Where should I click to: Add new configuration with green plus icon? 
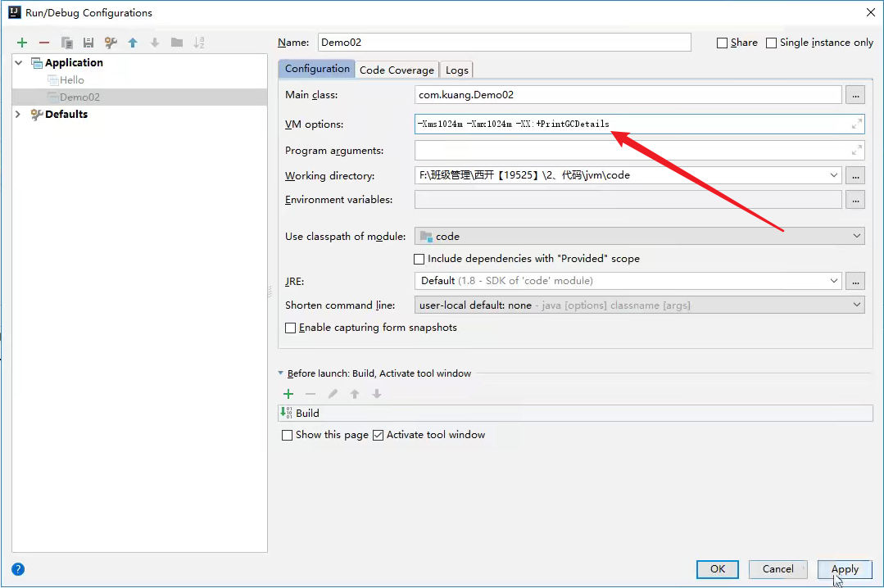22,43
